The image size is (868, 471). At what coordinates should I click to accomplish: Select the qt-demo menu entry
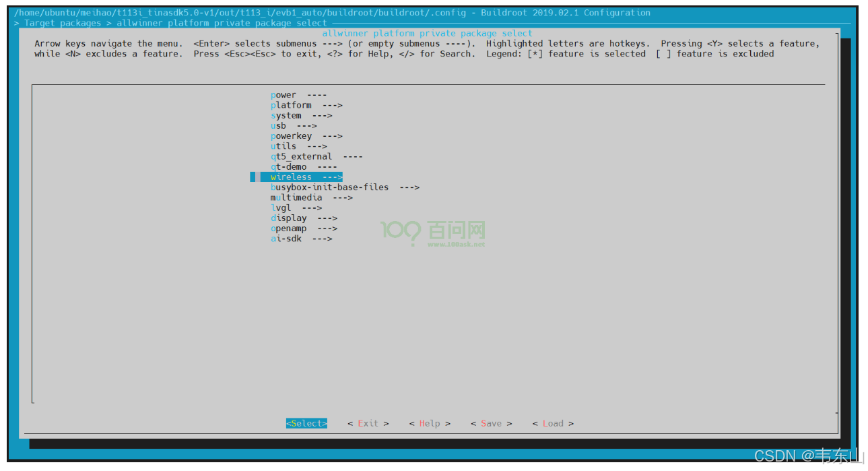pyautogui.click(x=304, y=166)
